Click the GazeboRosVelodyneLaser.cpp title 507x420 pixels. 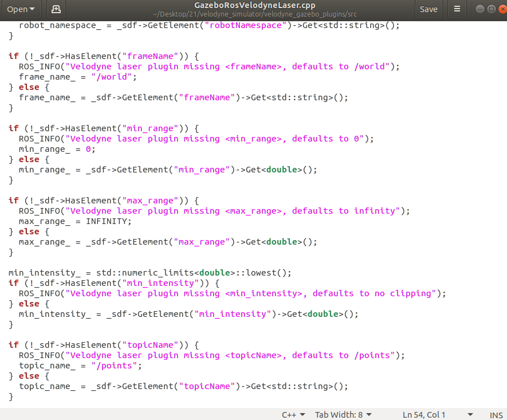(x=255, y=5)
